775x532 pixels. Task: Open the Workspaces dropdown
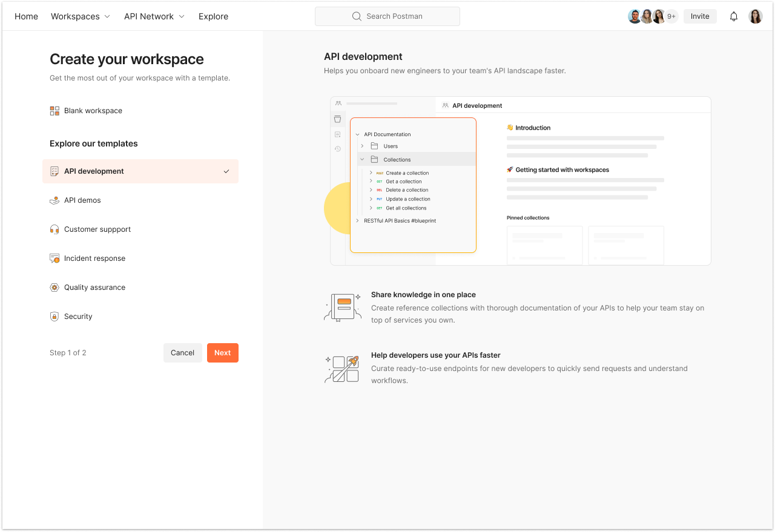[80, 16]
